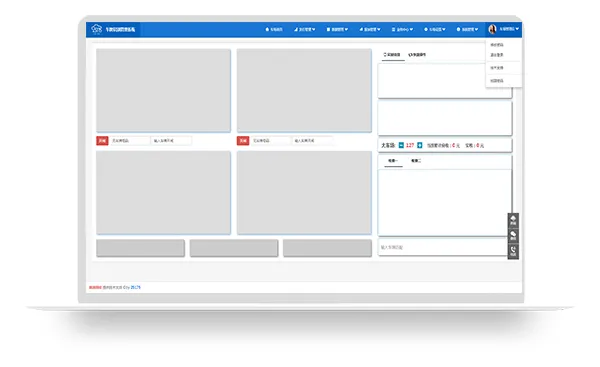This screenshot has width=600, height=367.
Task: Click the blue plus icon beside 127
Action: pos(419,145)
